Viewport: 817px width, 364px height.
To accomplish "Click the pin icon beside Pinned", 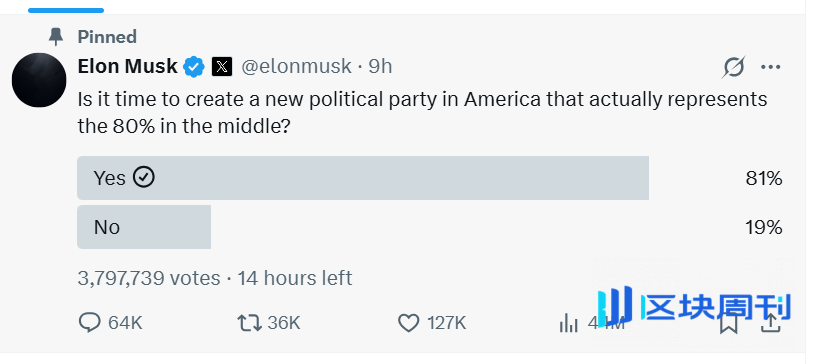I will 56,37.
